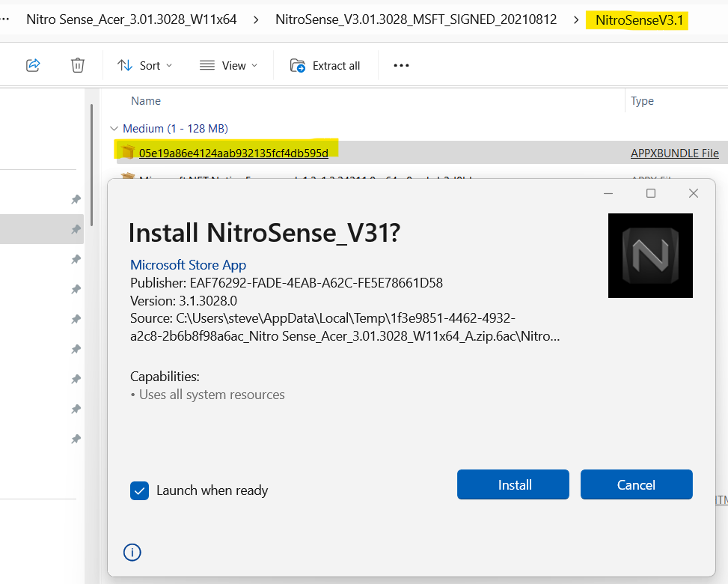This screenshot has width=728, height=584.
Task: Click Cancel in the installer dialog
Action: point(637,484)
